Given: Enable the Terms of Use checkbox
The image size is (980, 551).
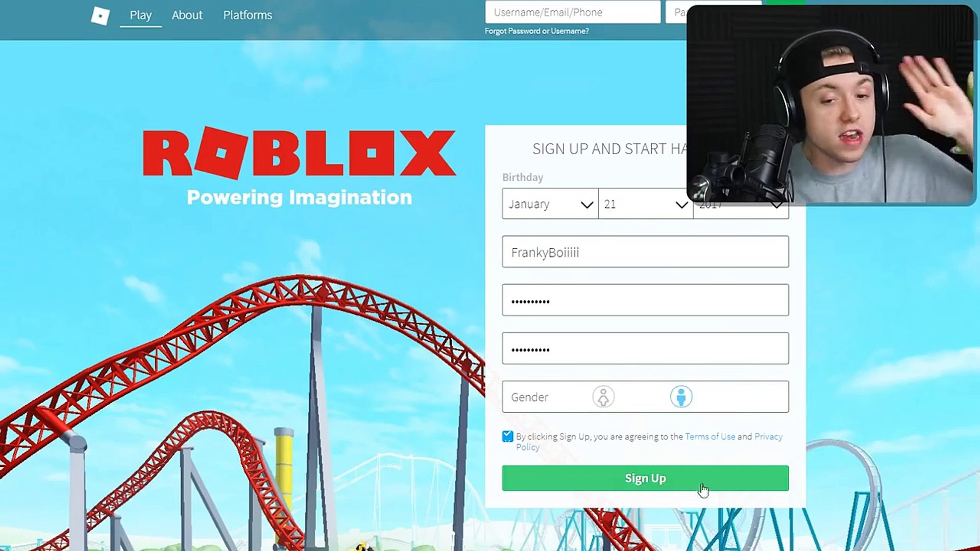Looking at the screenshot, I should [x=507, y=436].
